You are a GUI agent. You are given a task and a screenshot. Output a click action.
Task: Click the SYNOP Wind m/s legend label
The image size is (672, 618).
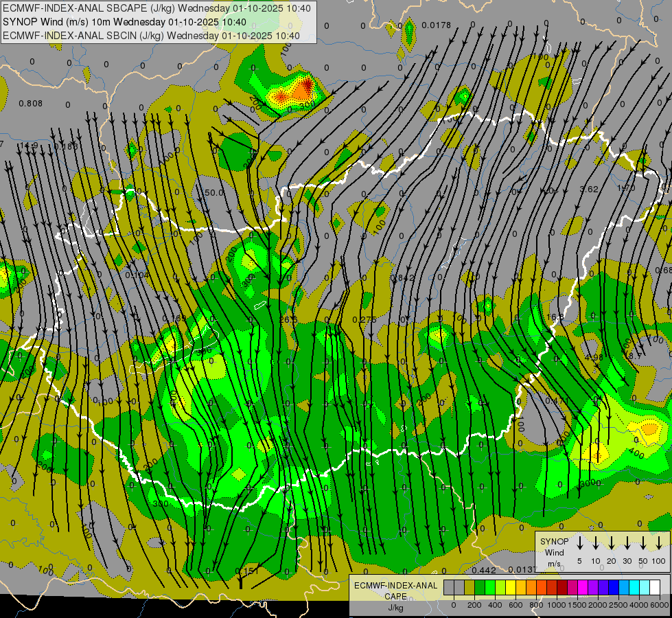click(555, 552)
